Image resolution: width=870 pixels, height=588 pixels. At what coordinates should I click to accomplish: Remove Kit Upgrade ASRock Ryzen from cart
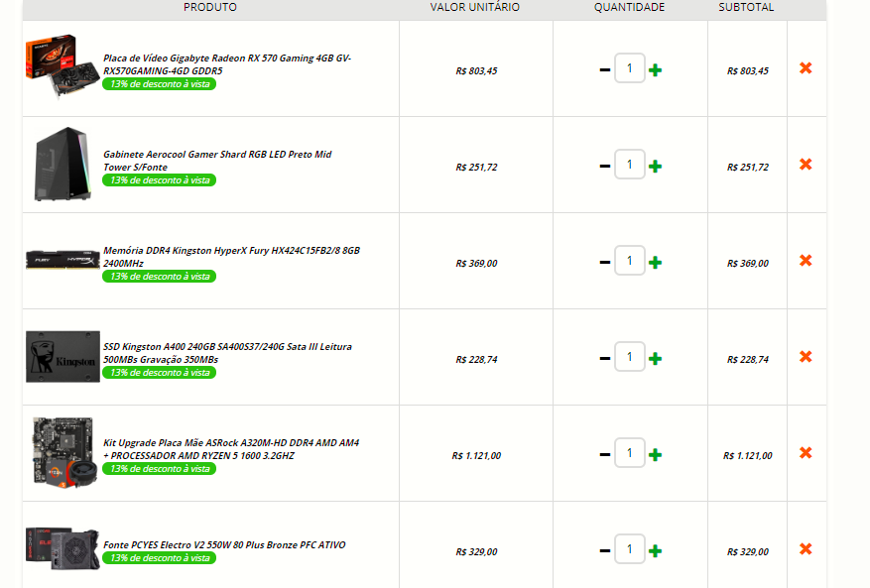tap(806, 452)
